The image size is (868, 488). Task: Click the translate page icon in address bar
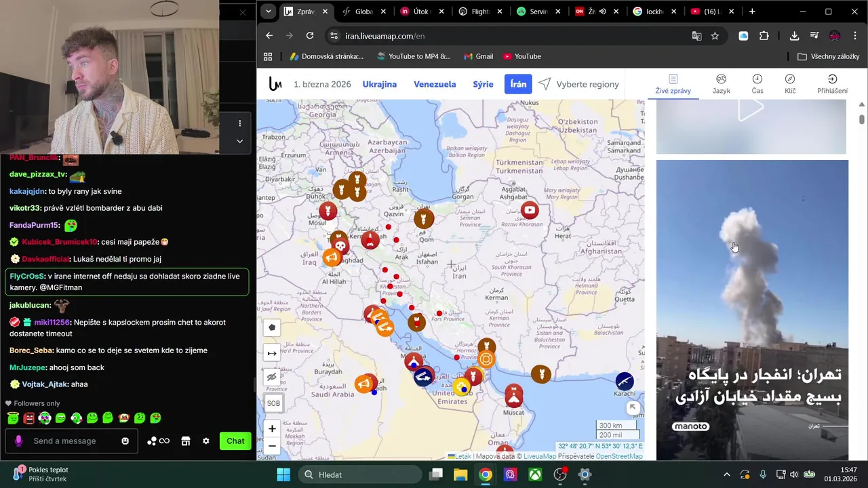(x=696, y=36)
